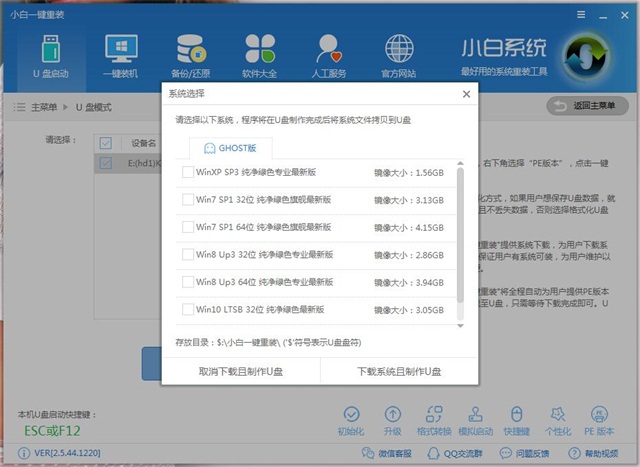
Task: Minimize the 小白一键重装 window
Action: [603, 16]
